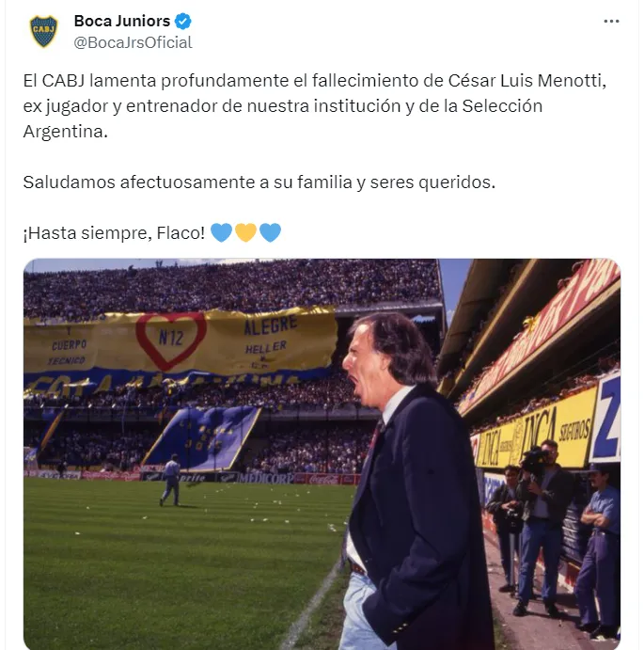Image resolution: width=644 pixels, height=650 pixels.
Task: Open the three-dot more options menu
Action: pyautogui.click(x=611, y=21)
